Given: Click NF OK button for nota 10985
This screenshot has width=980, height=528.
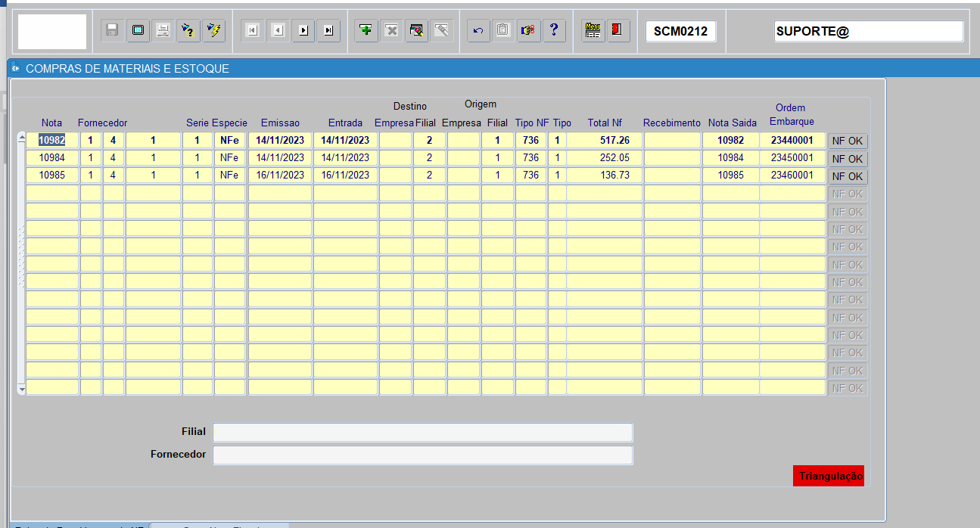Looking at the screenshot, I should click(x=848, y=176).
